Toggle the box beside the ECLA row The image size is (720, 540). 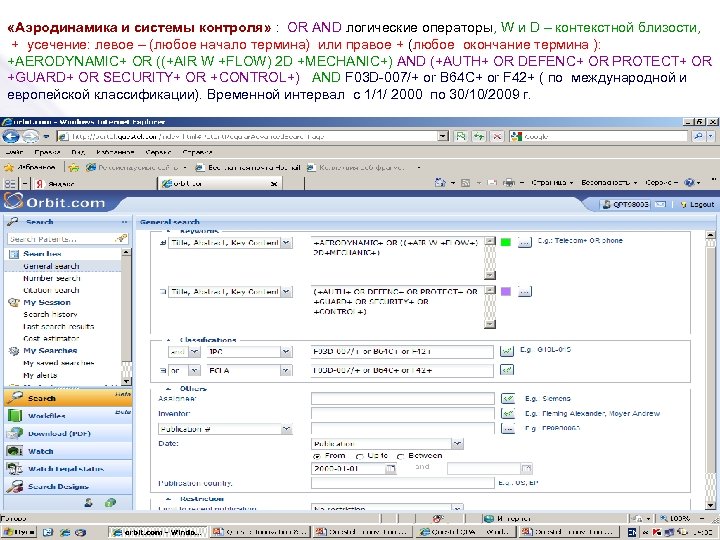(163, 370)
